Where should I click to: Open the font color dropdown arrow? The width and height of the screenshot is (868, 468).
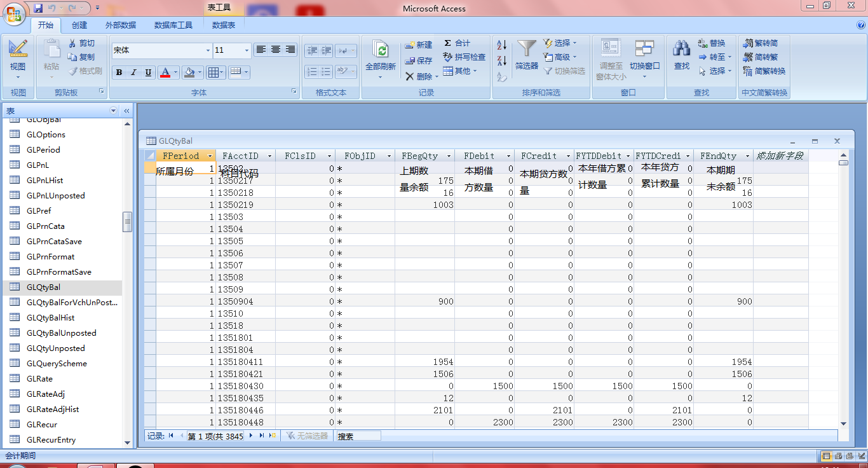click(x=177, y=72)
